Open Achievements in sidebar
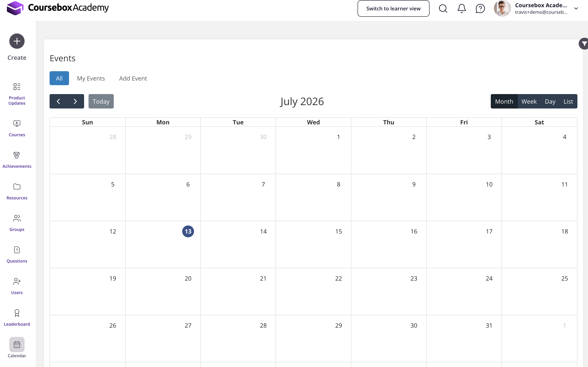 tap(17, 160)
